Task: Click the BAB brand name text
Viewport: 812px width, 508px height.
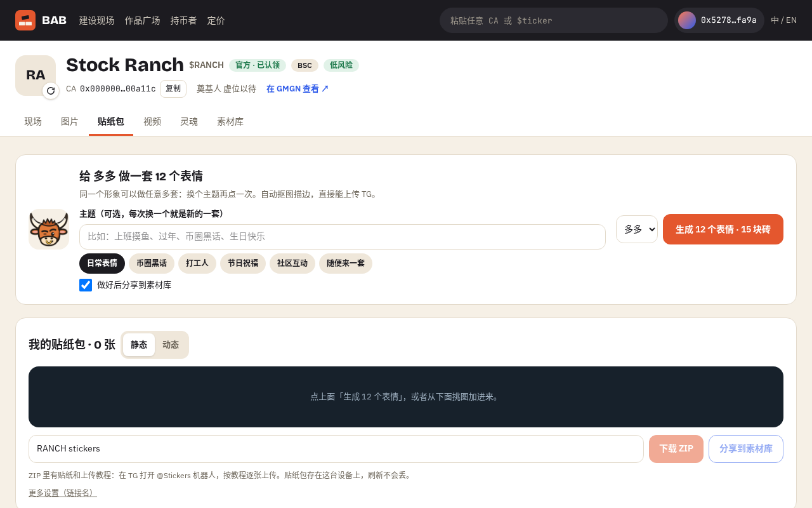Action: 54,20
